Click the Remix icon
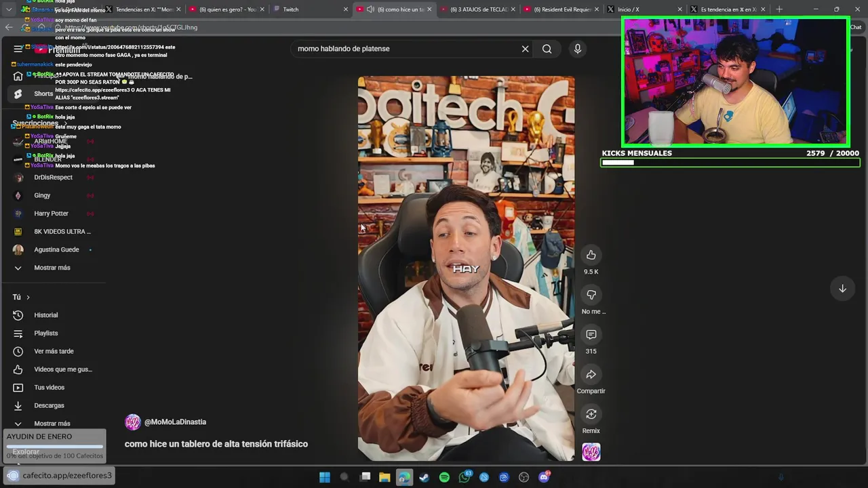Viewport: 868px width, 488px height. click(x=591, y=414)
